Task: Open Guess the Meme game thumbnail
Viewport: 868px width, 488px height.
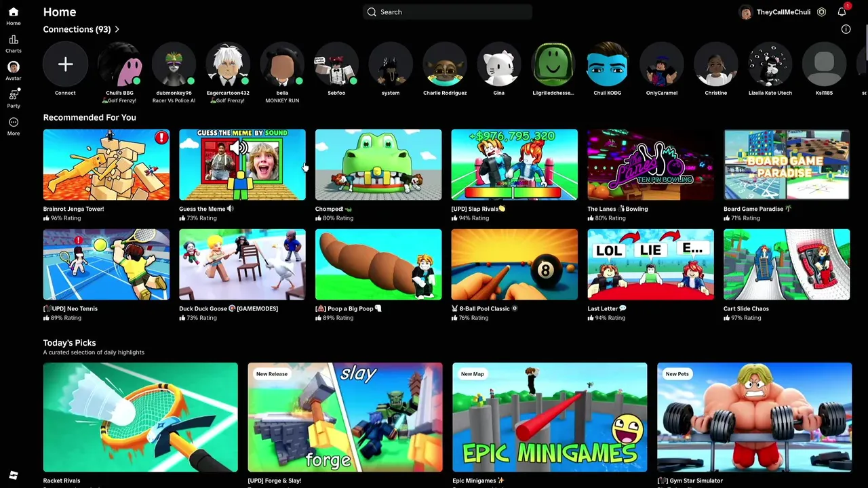Action: tap(242, 165)
